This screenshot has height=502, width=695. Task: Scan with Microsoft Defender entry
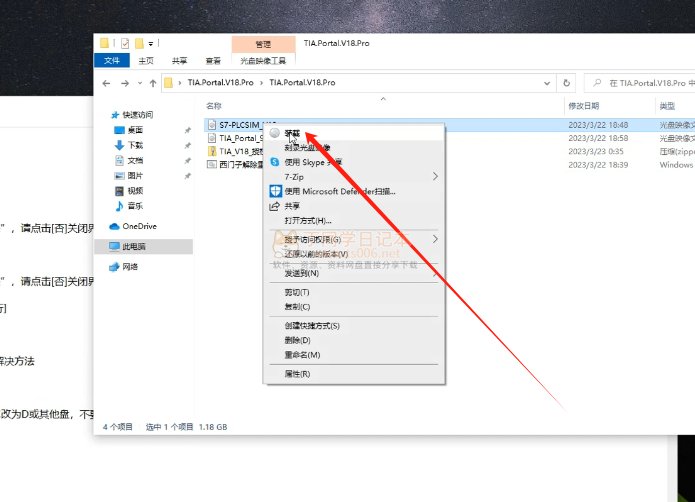(x=355, y=191)
